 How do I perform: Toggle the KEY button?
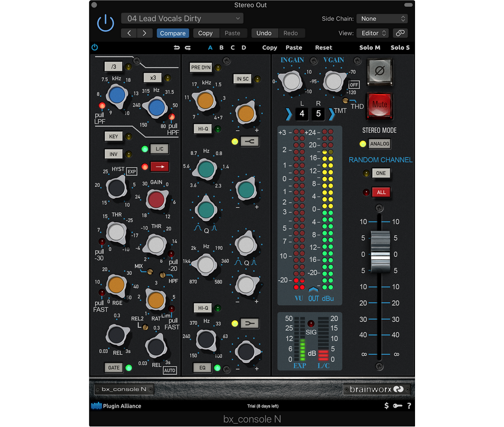(x=114, y=136)
